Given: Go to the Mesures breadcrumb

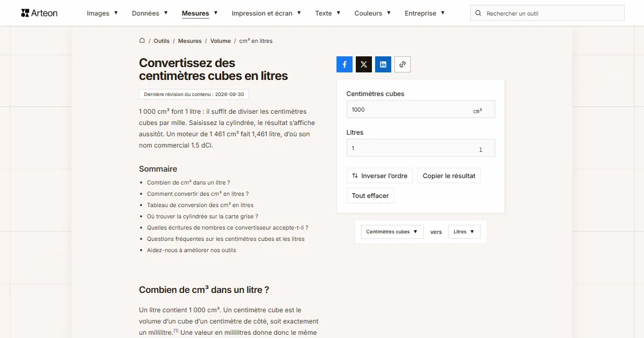Looking at the screenshot, I should click(x=190, y=41).
